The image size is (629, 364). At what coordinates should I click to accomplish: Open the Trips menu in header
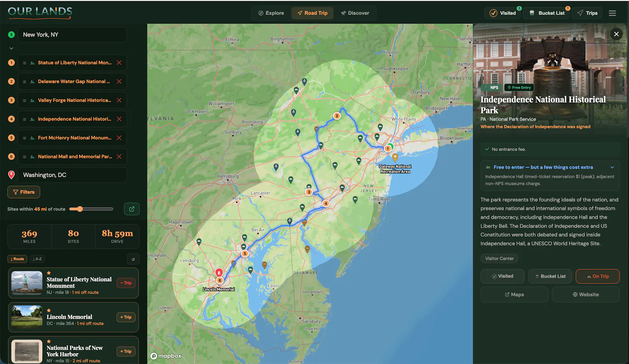point(587,13)
